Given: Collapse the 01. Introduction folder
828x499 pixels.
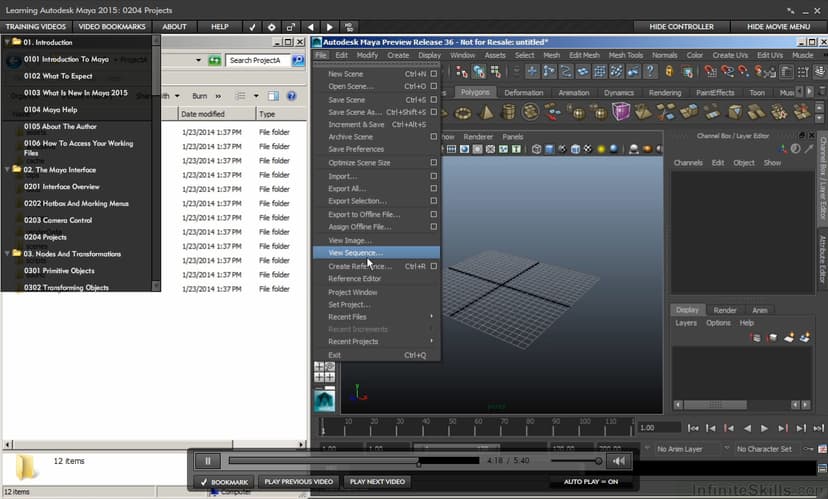Looking at the screenshot, I should tap(7, 42).
